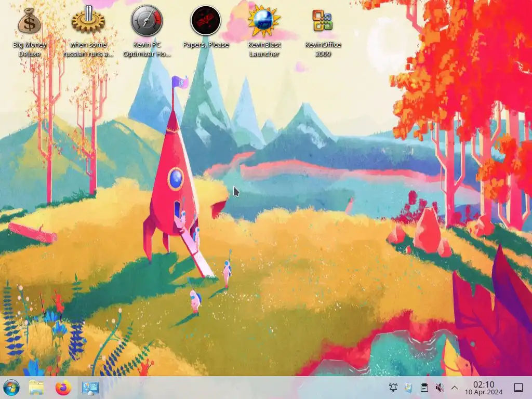Click the colorful tray applet icon next to the bell
This screenshot has width=532, height=399.
(409, 388)
